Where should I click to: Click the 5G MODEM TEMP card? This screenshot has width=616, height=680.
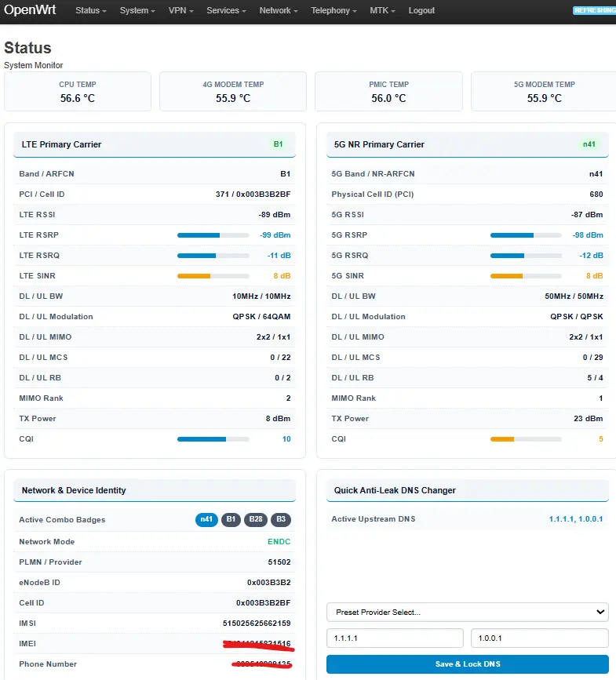[544, 92]
